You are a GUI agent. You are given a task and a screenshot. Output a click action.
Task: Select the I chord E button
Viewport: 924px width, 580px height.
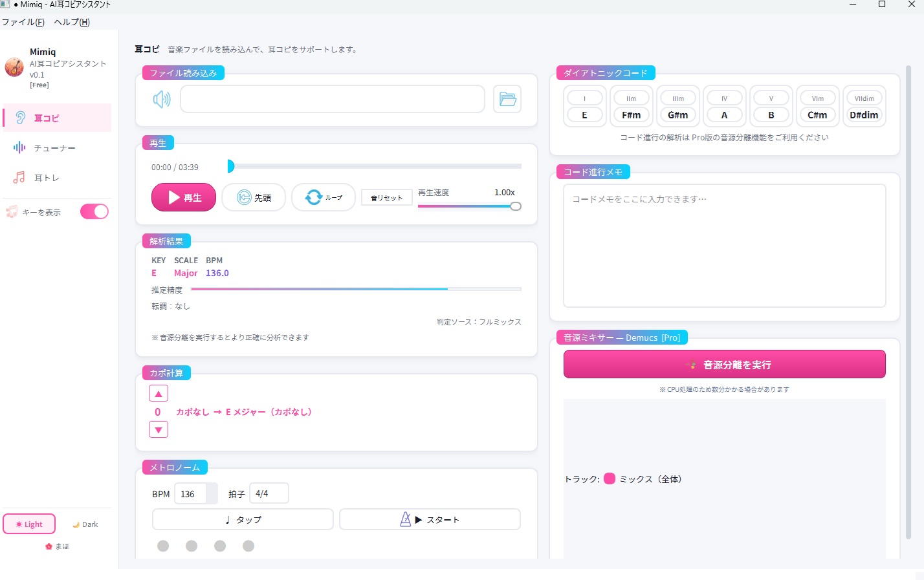point(585,107)
